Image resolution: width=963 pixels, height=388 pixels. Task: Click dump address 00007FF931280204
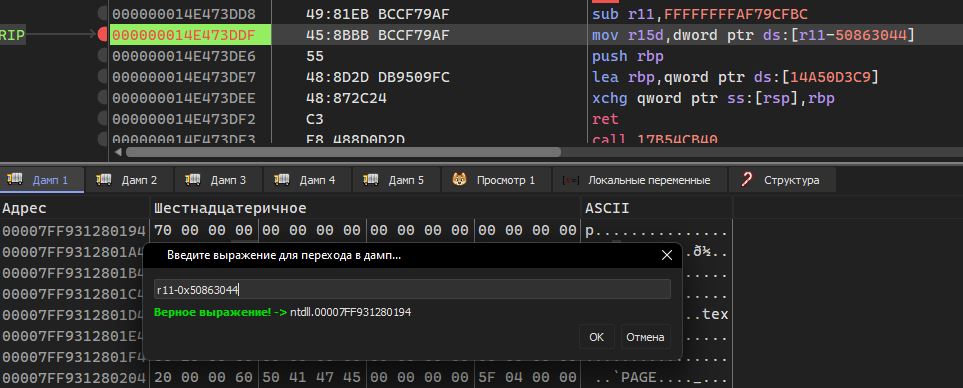click(74, 378)
